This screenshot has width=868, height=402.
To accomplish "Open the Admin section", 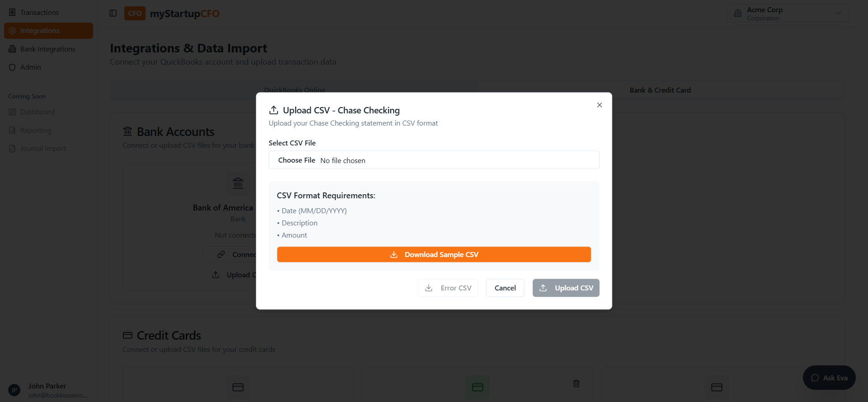I will (30, 67).
